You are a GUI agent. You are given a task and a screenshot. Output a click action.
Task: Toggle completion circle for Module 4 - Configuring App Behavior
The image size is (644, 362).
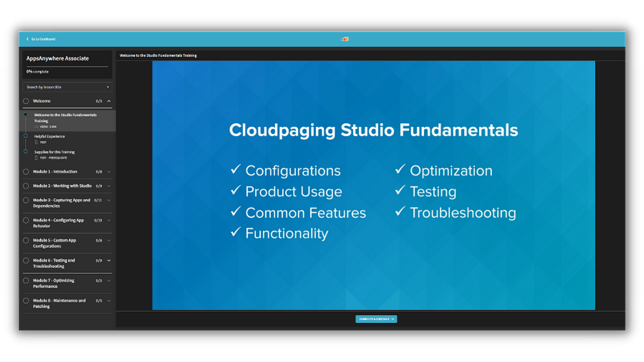26,221
